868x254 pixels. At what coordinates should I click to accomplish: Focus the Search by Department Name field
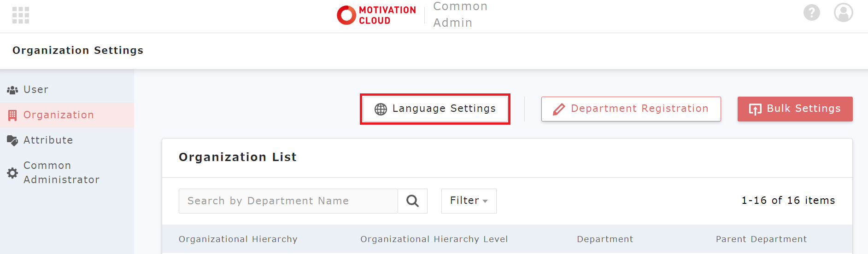pos(288,201)
